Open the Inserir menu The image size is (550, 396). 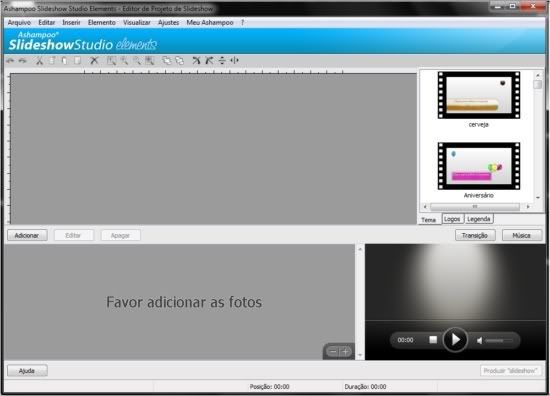tap(71, 22)
